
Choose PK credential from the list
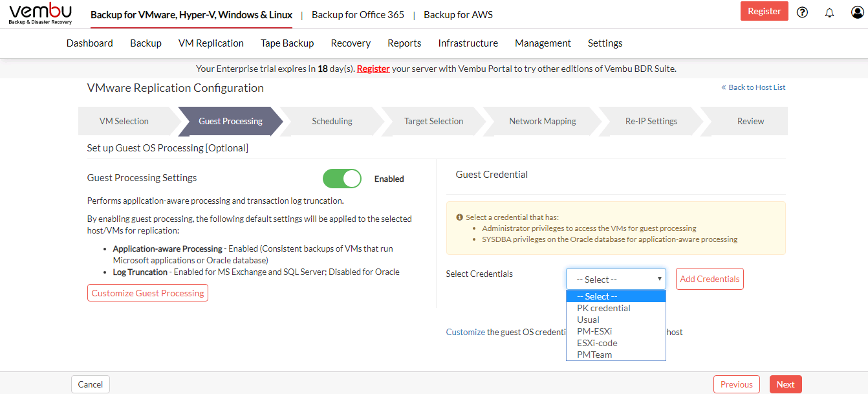click(616, 308)
